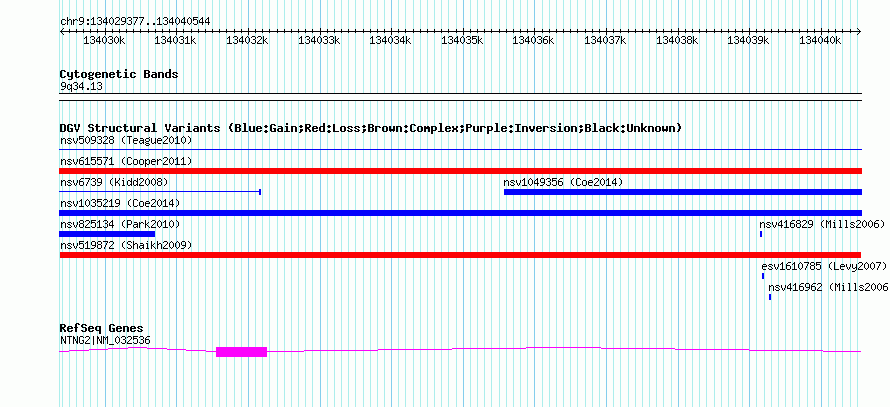Select the nsv615571 (Cooper2011) red loss bar
890x407 pixels.
(x=461, y=171)
